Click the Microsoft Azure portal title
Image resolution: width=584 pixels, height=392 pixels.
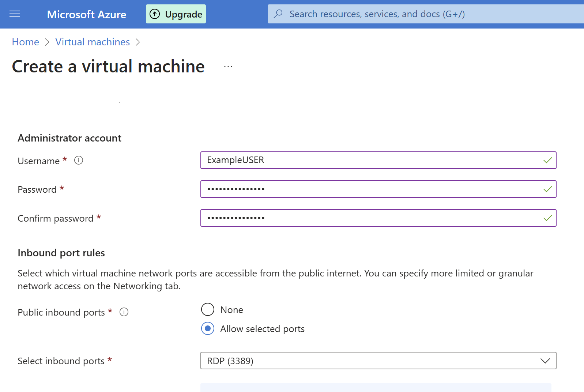87,14
